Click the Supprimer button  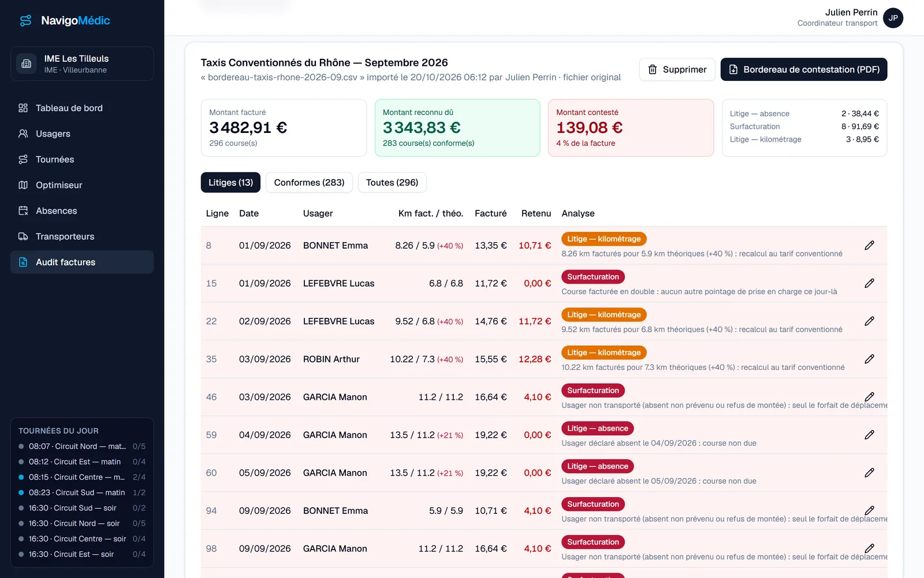click(x=677, y=69)
